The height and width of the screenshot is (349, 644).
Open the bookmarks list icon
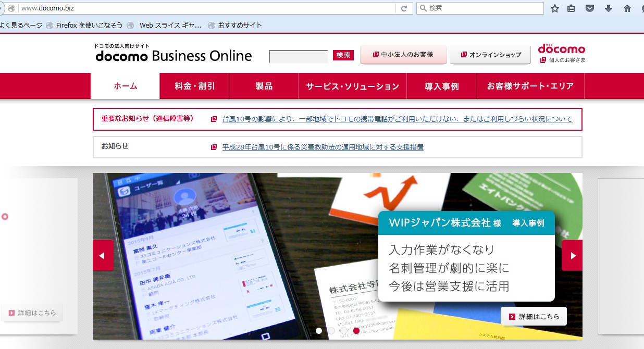[572, 8]
